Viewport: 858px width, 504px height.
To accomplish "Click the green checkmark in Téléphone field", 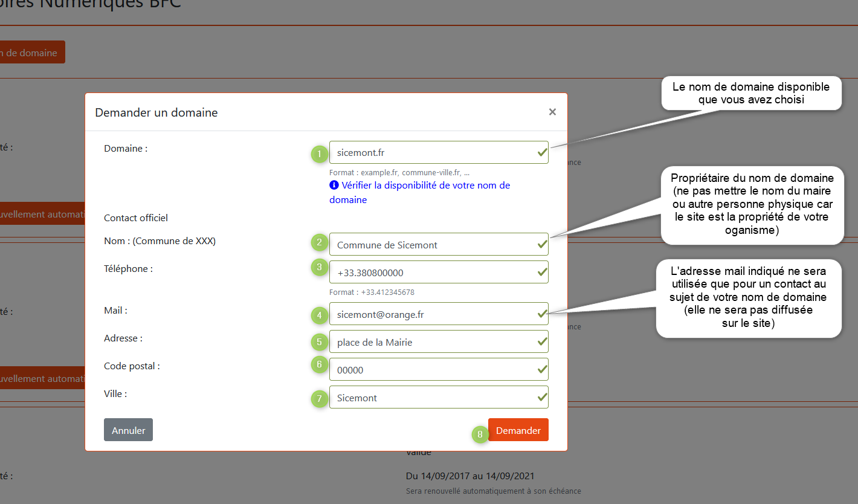I will (542, 273).
